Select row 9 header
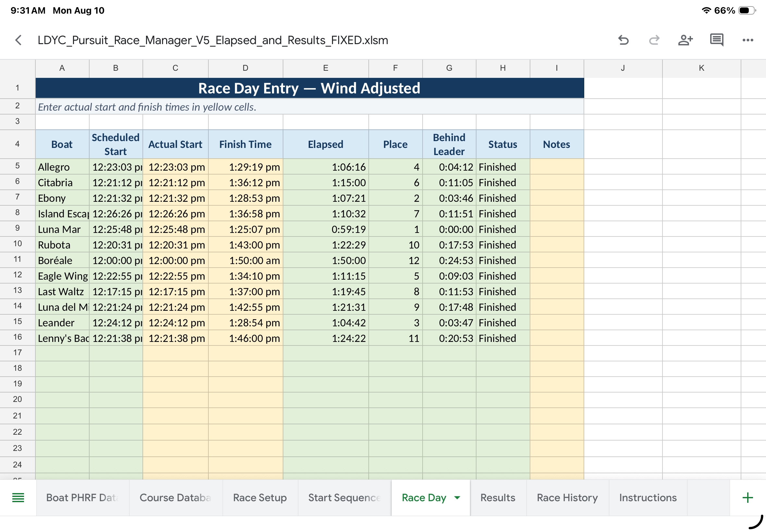This screenshot has width=766, height=532. click(x=17, y=228)
